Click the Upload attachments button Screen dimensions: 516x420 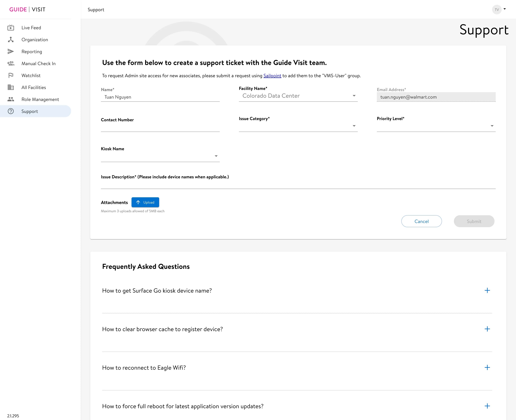(x=145, y=202)
